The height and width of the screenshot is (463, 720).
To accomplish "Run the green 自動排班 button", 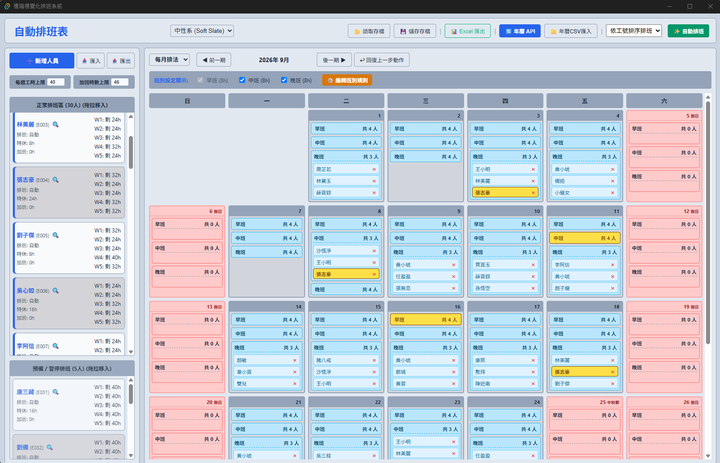I will 688,31.
